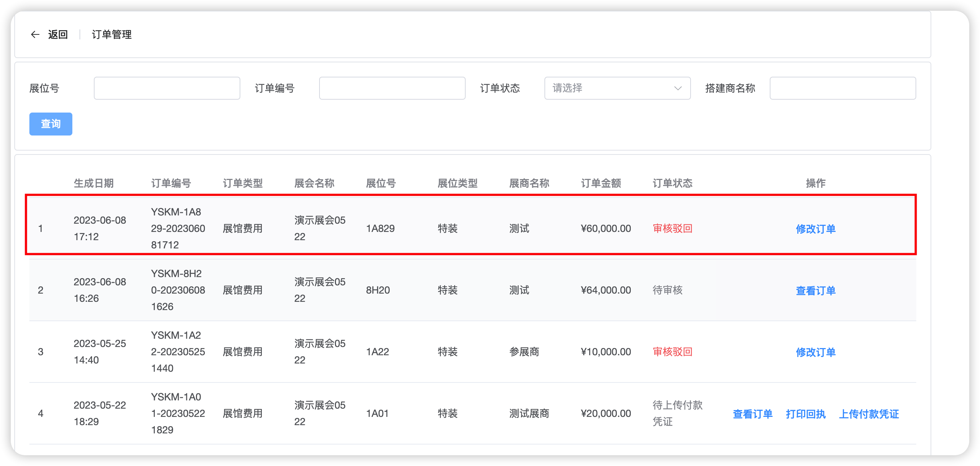980x466 pixels.
Task: Click 修改订单 for booth 1A22
Action: [x=816, y=352]
